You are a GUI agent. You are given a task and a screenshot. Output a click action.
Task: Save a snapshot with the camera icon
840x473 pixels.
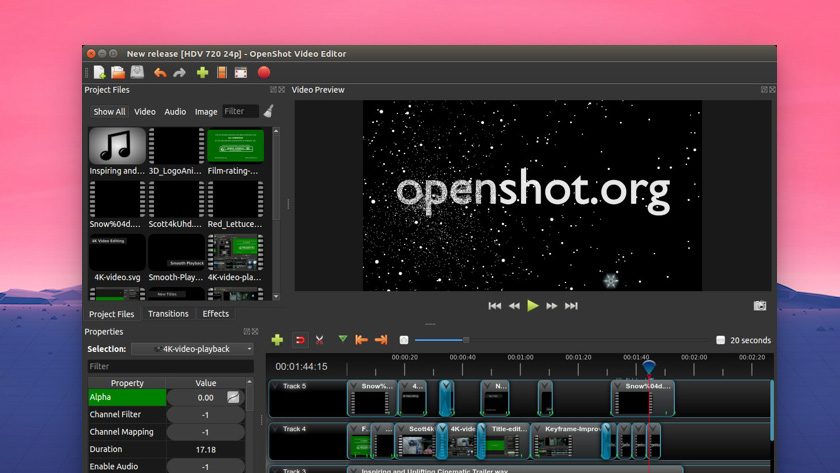point(759,306)
